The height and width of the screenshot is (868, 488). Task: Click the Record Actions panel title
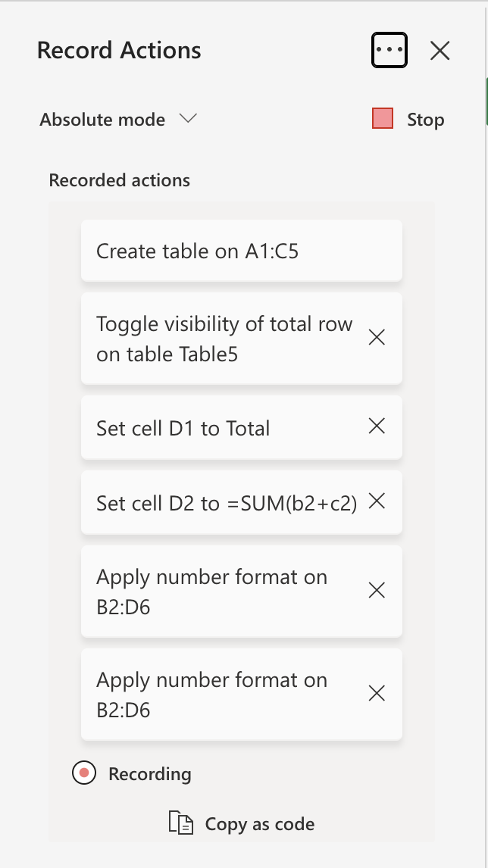[118, 50]
